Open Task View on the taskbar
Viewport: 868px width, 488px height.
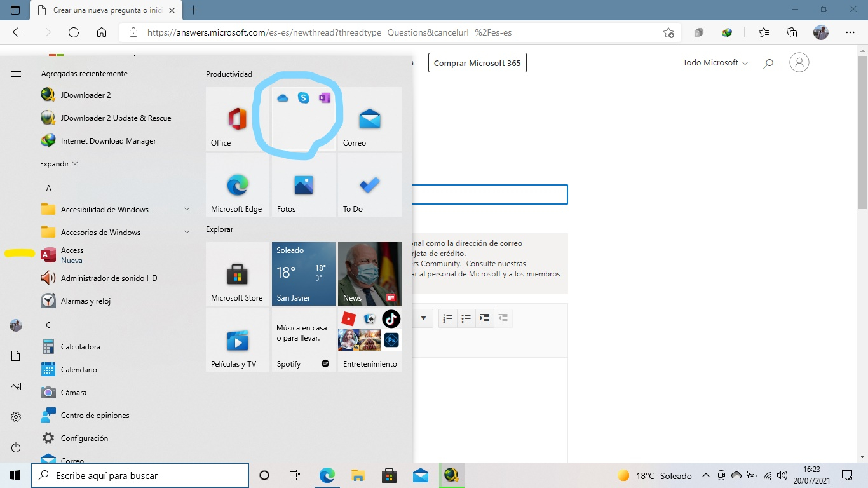pos(295,475)
